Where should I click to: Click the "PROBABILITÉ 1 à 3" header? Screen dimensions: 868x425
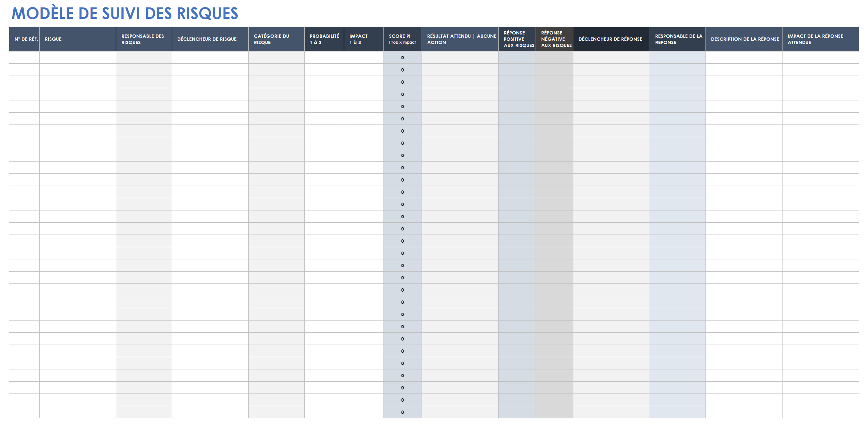click(324, 39)
